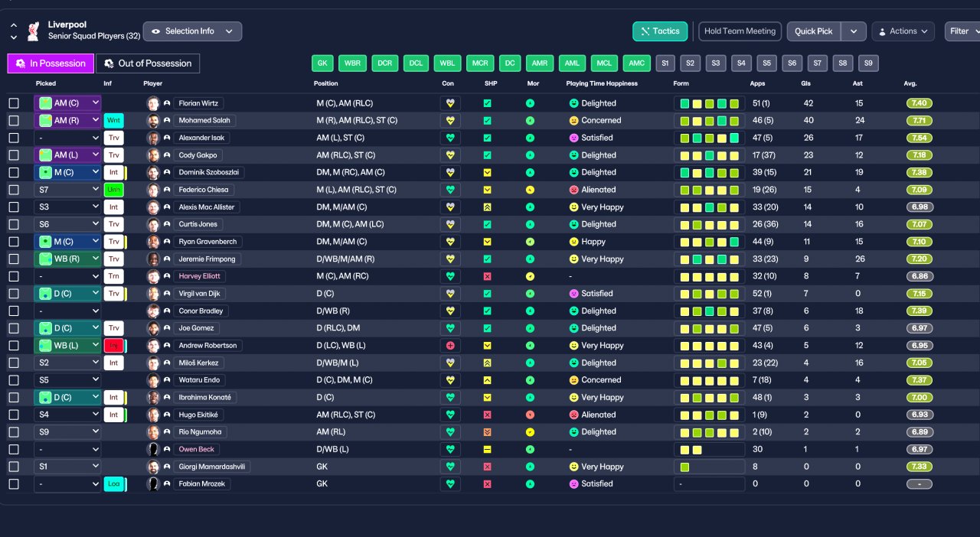Tick the checkbox for Curtis Jones
Viewport: 980px width, 537px height.
(14, 224)
